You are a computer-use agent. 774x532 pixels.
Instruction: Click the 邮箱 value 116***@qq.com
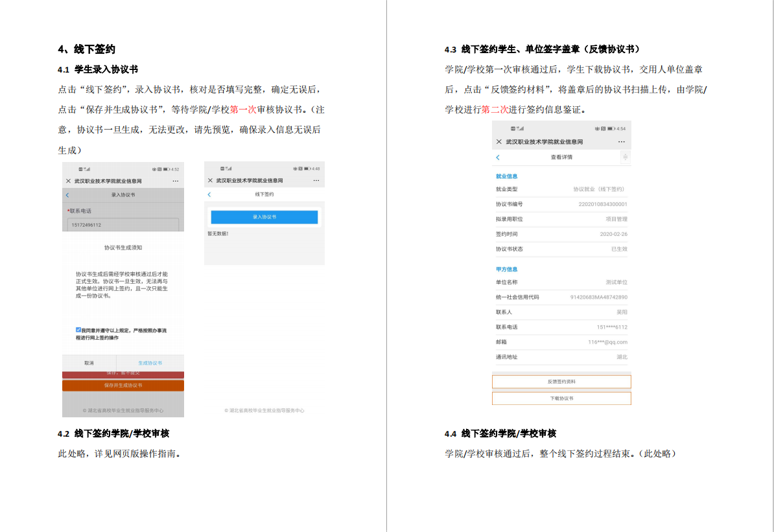coord(607,342)
